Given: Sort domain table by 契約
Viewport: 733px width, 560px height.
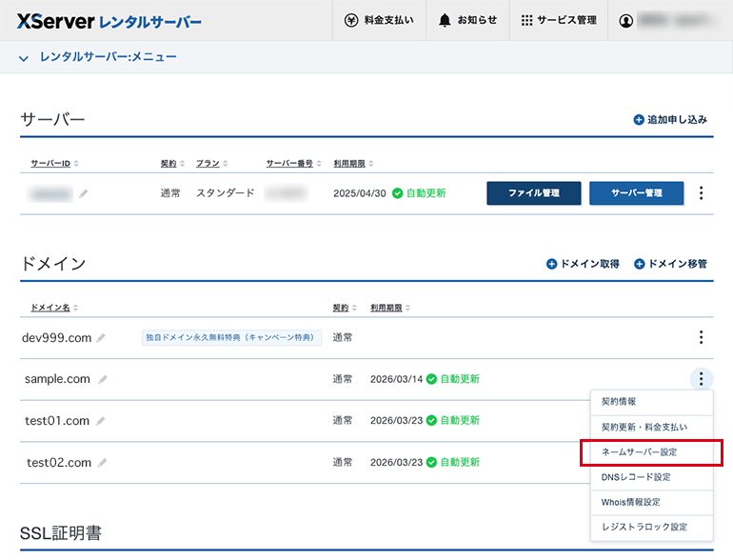Looking at the screenshot, I should [345, 308].
